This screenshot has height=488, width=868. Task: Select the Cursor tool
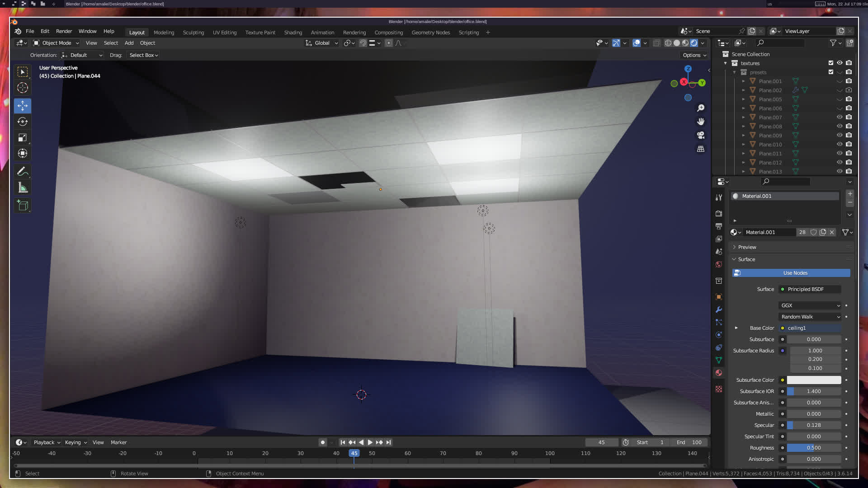click(x=23, y=88)
